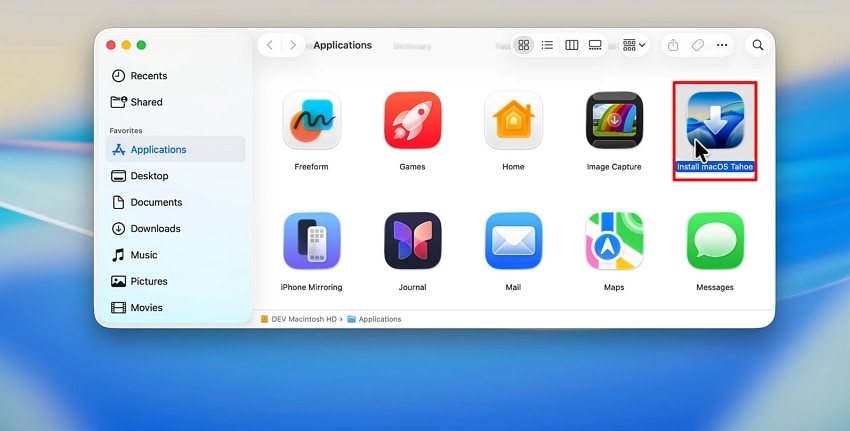Screen dimensions: 850x431
Task: Click the Messages label text
Action: click(x=715, y=287)
